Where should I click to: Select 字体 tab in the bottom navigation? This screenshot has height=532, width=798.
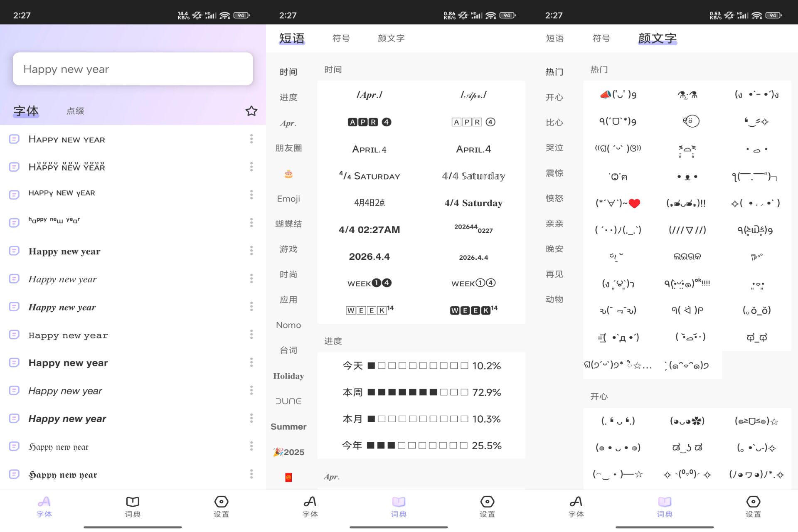point(44,507)
